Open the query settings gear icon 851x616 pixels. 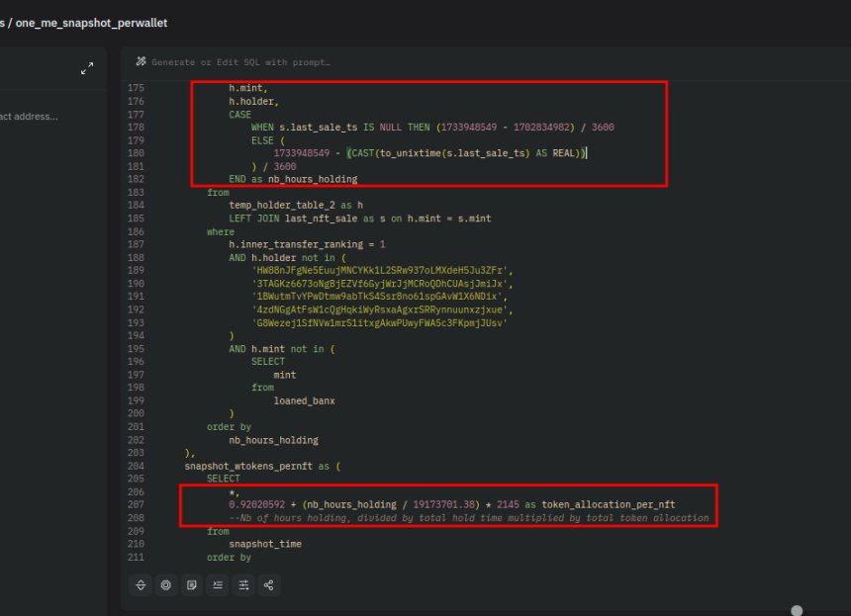(x=166, y=585)
